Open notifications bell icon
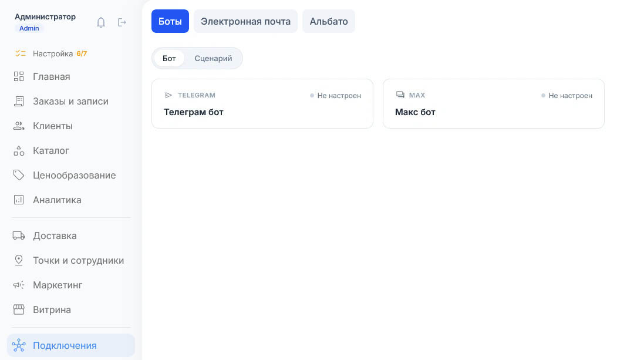644x360 pixels. (x=100, y=22)
